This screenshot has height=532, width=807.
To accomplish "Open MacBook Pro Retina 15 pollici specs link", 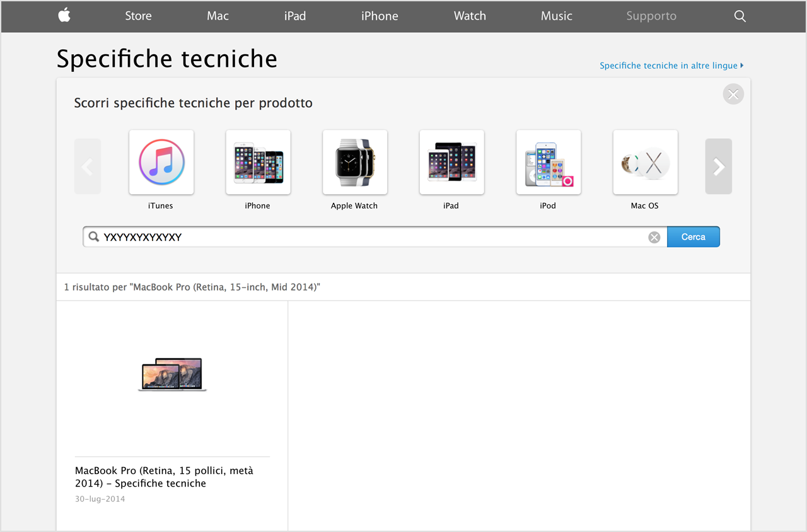I will [164, 477].
